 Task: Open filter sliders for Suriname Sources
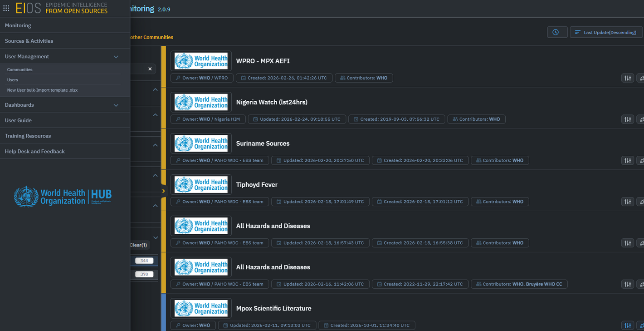[x=627, y=161]
